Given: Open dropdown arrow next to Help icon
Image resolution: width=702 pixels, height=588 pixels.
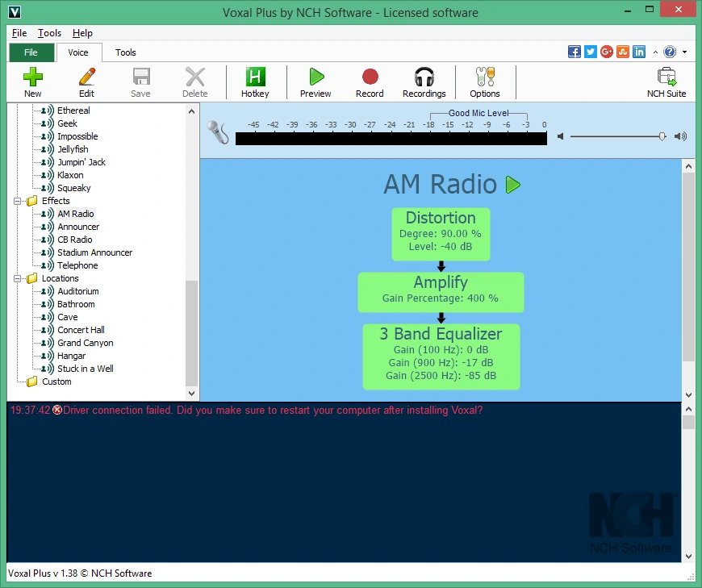Looking at the screenshot, I should coord(684,52).
